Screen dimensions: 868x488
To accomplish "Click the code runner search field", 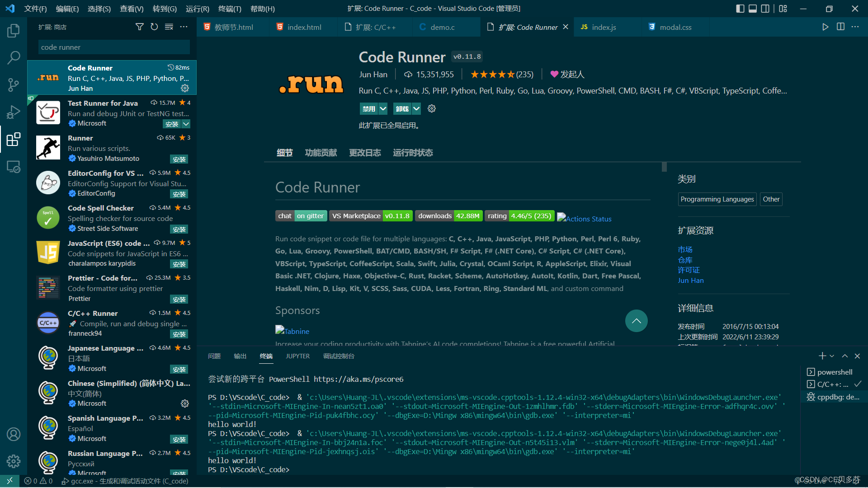I will [x=114, y=47].
